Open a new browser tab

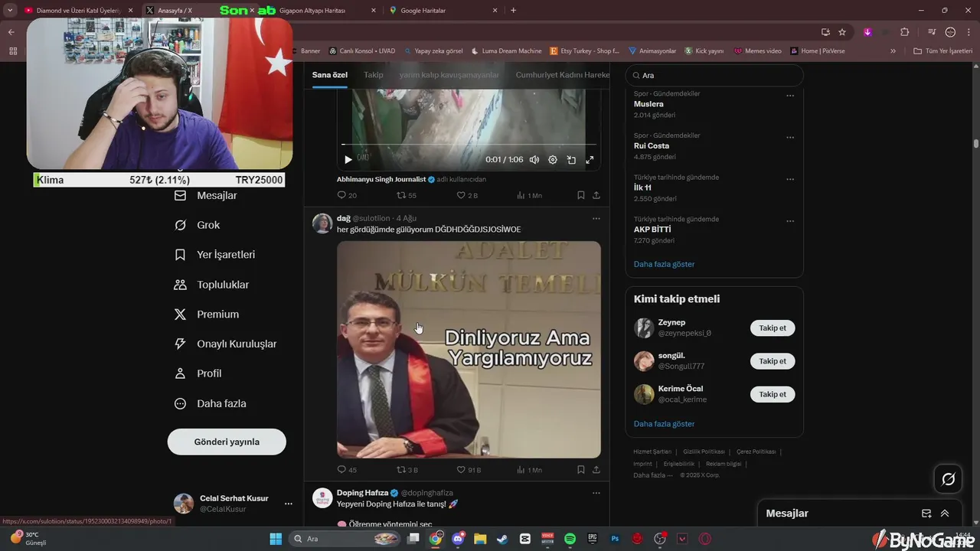513,11
